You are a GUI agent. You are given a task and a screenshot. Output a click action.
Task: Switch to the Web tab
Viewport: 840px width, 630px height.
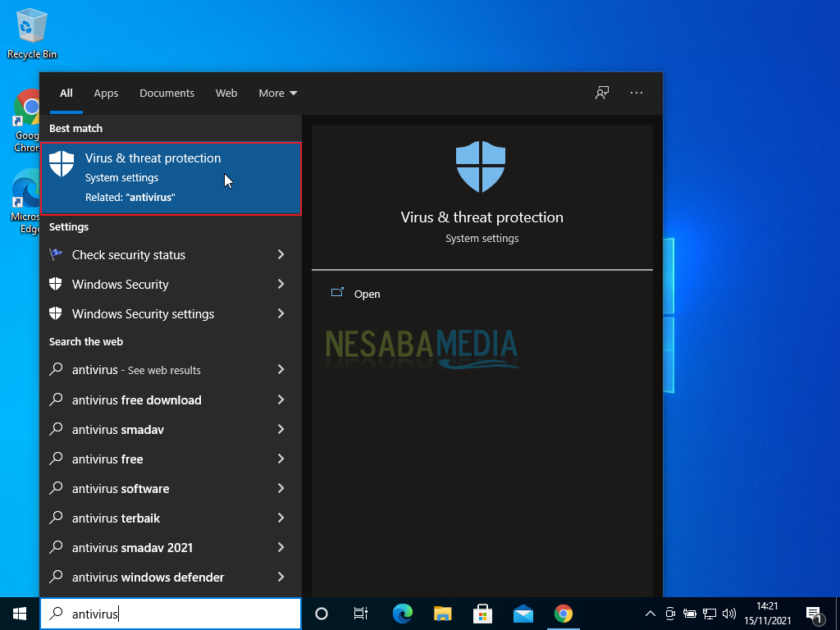226,94
